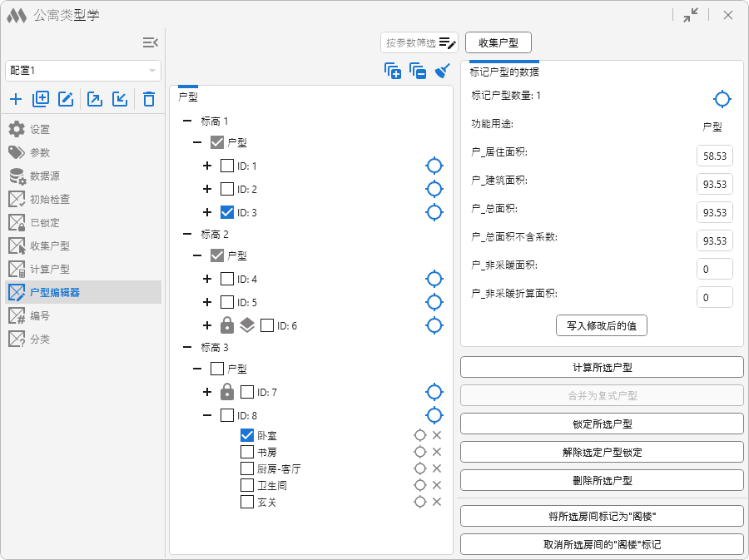Screen dimensions: 749x560
Task: Collapse the 标高 1 tree node
Action: click(x=187, y=121)
